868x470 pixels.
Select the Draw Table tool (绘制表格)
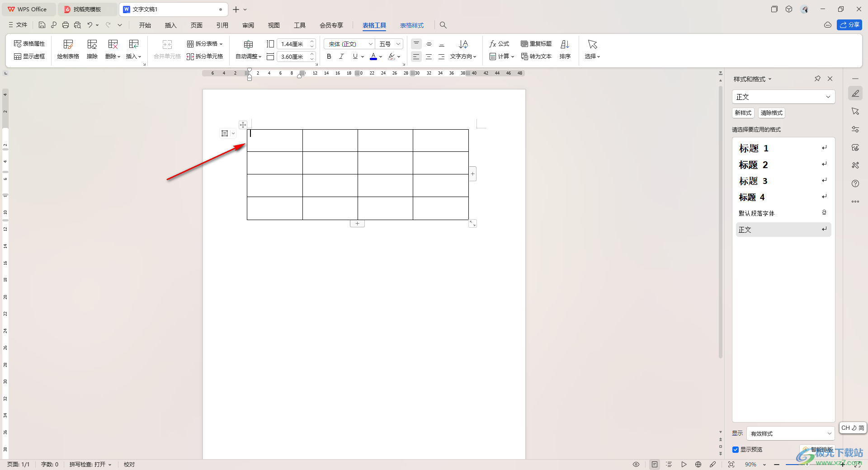[68, 49]
